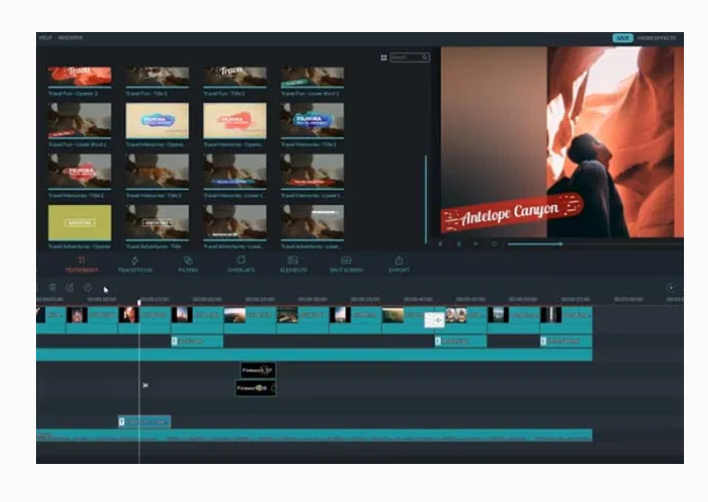Select the last video clip on timeline
Viewport: 708px width, 502px height.
pyautogui.click(x=566, y=320)
